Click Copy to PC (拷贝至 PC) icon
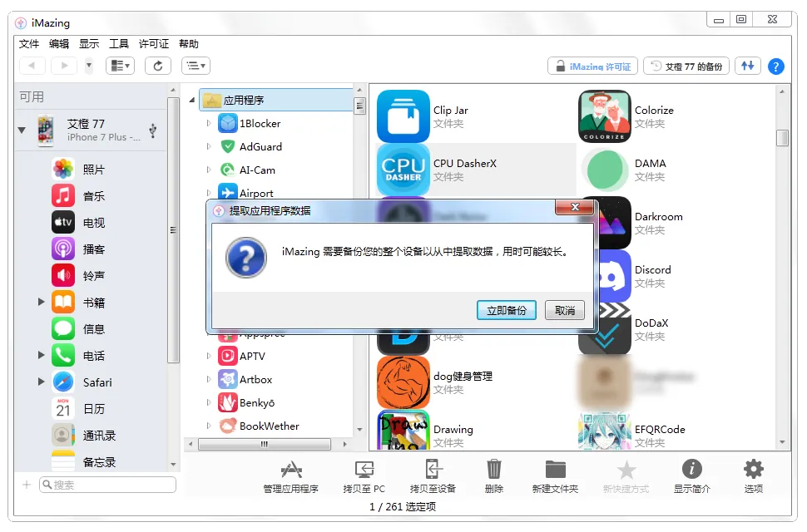The image size is (807, 532). pos(364,476)
